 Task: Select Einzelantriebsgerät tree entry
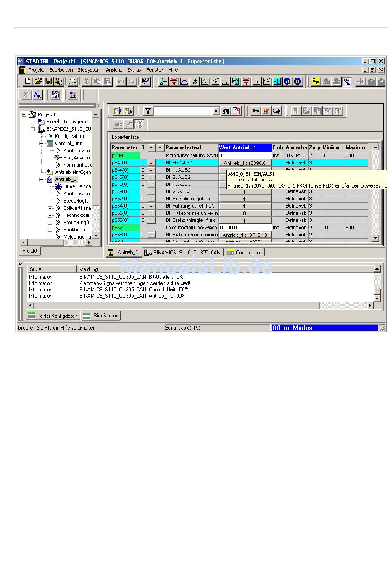coord(69,122)
